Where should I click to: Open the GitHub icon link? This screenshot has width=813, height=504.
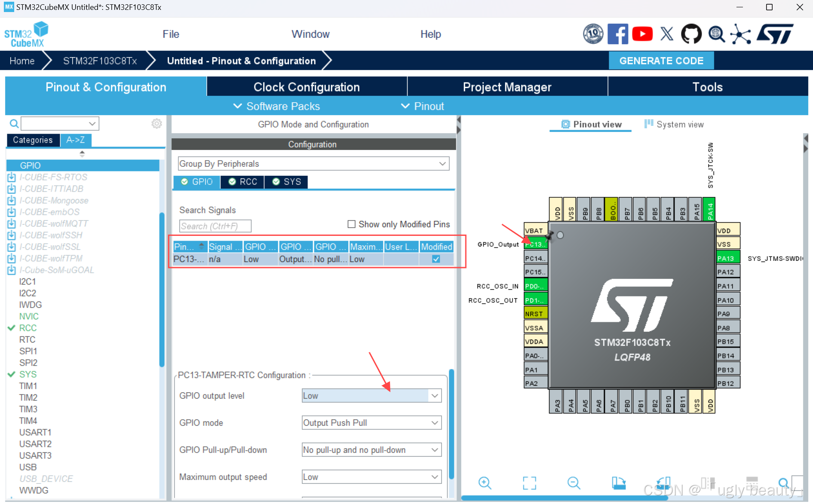pyautogui.click(x=691, y=34)
